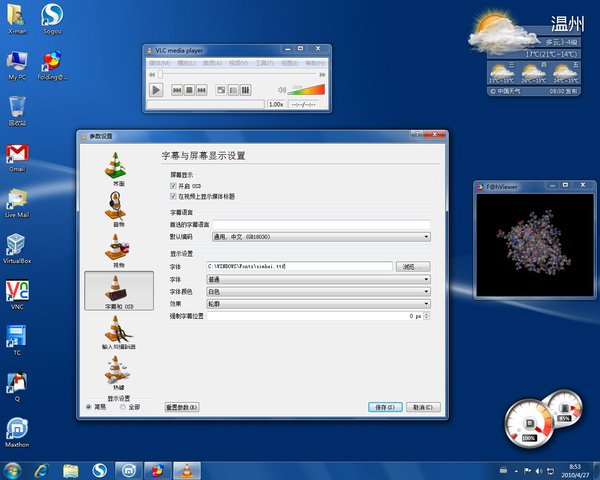Click the Play button in VLC
Image resolution: width=600 pixels, height=480 pixels.
pyautogui.click(x=156, y=90)
